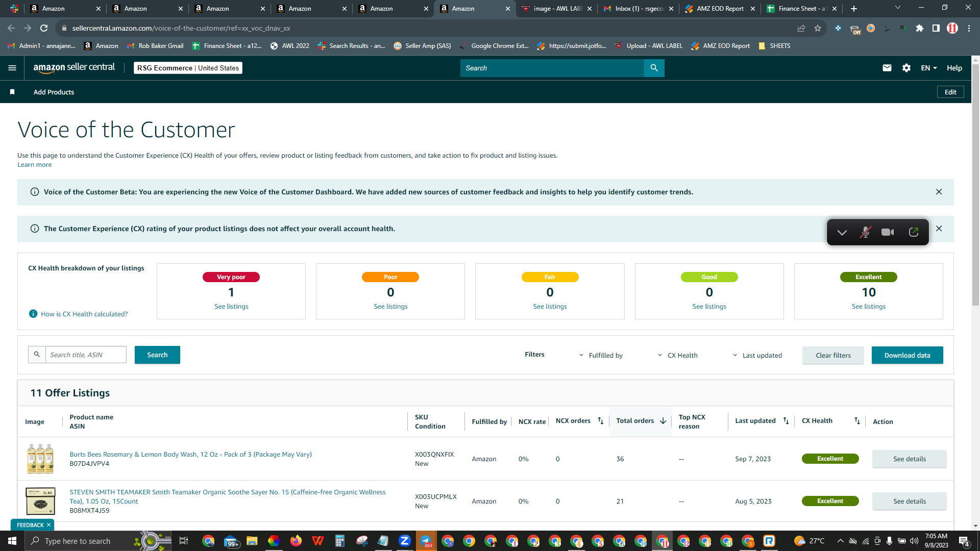Expand the CX Health filter dropdown
Image resolution: width=980 pixels, height=551 pixels.
(x=677, y=355)
